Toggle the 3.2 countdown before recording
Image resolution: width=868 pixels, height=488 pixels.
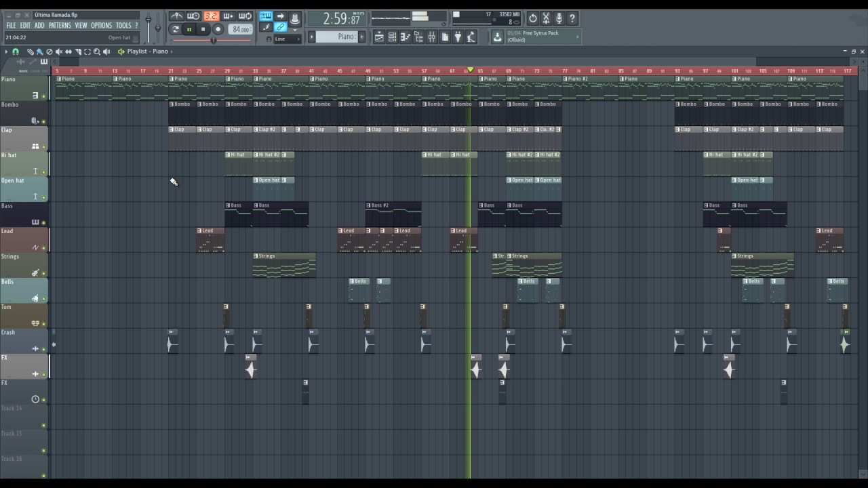212,16
